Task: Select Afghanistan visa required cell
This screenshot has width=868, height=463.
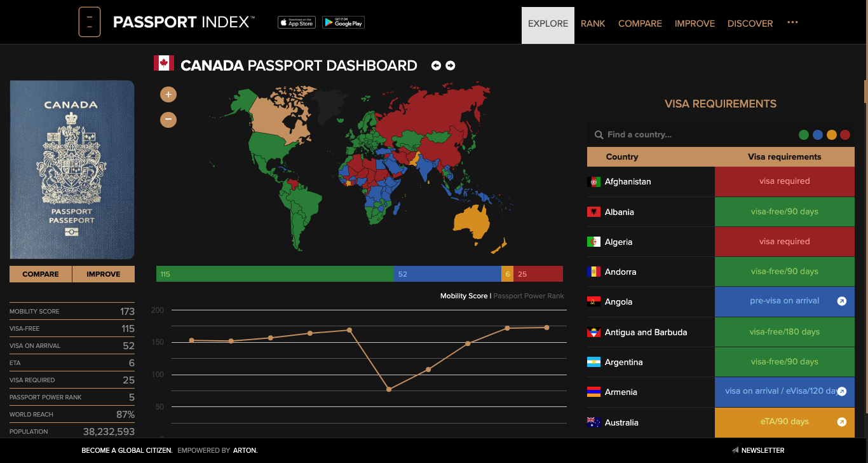Action: [x=785, y=181]
